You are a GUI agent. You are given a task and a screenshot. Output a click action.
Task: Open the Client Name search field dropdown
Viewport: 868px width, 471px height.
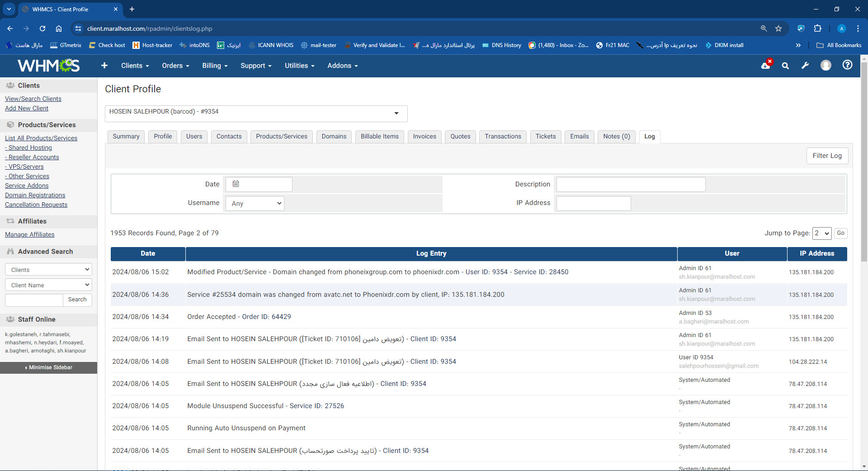point(48,285)
